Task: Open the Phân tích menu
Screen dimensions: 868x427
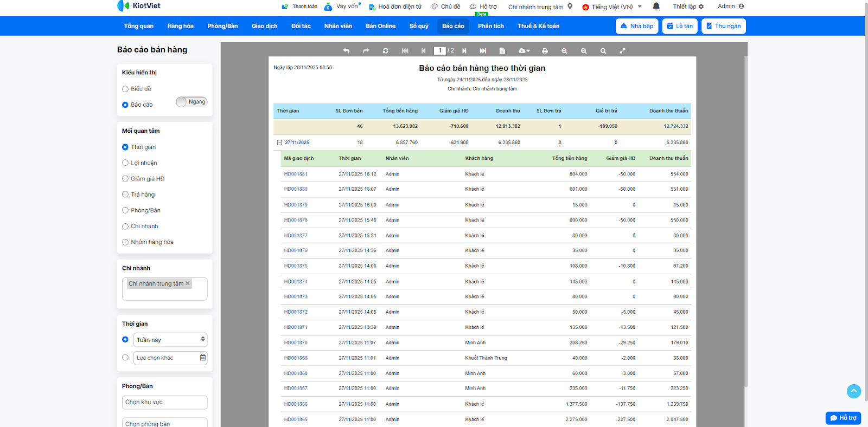Action: click(x=490, y=26)
